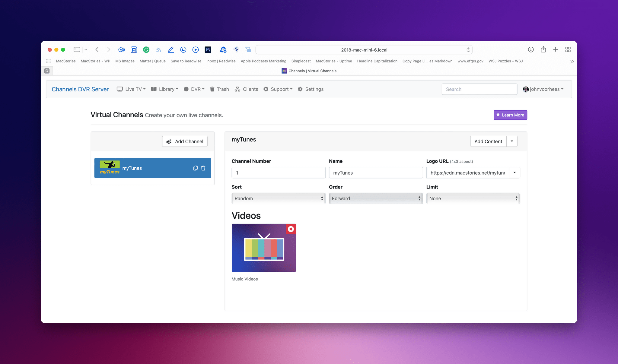Show more bookmarks with double chevron

[x=572, y=62]
